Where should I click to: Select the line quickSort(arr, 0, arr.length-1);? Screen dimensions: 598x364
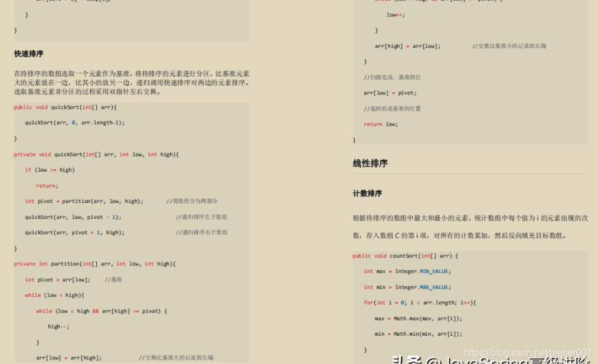point(75,123)
